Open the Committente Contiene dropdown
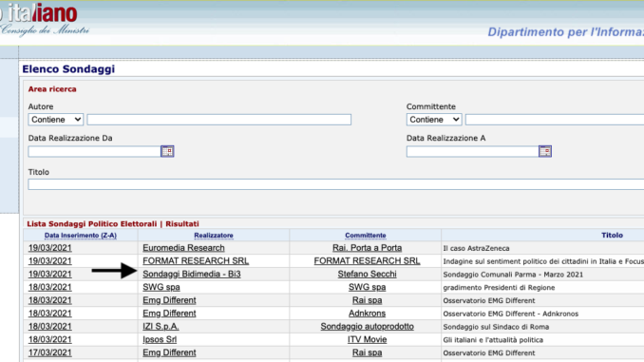644x362 pixels. coord(434,120)
